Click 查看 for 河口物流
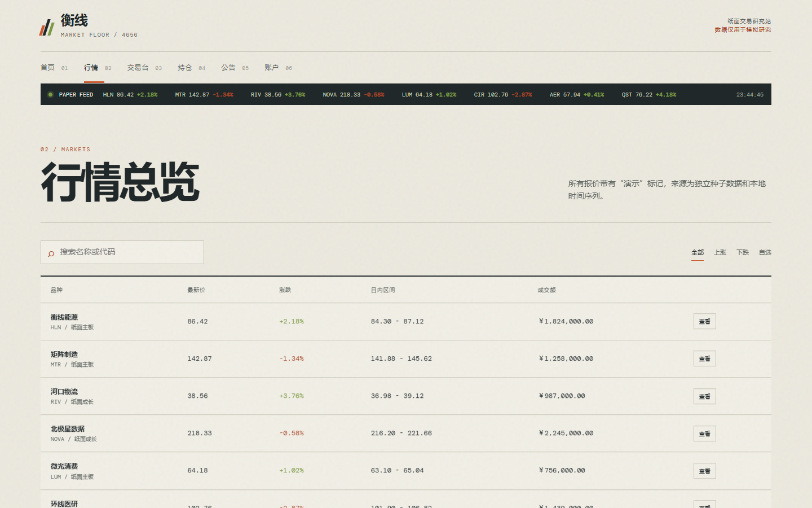Viewport: 812px width, 508px height. pos(705,396)
